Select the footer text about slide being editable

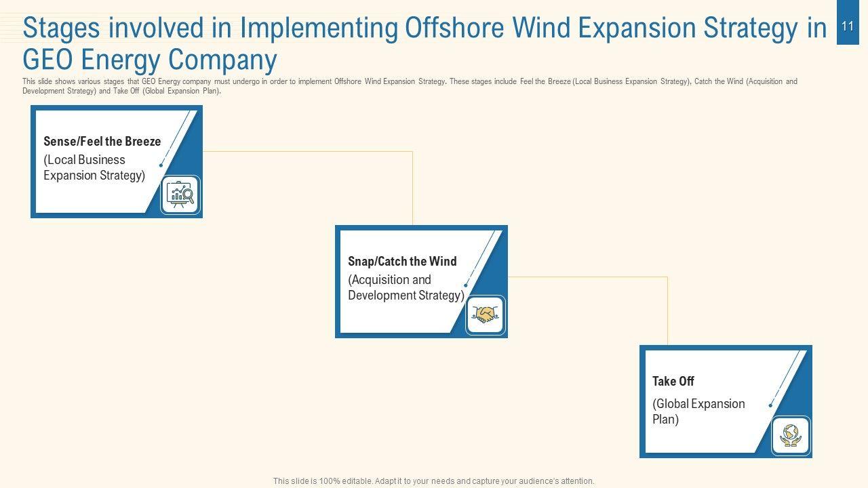tap(433, 481)
